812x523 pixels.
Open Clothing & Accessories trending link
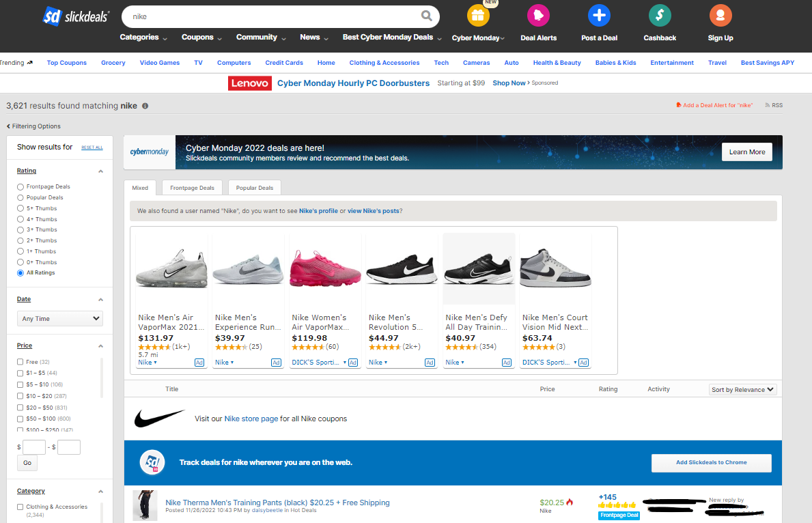(384, 63)
